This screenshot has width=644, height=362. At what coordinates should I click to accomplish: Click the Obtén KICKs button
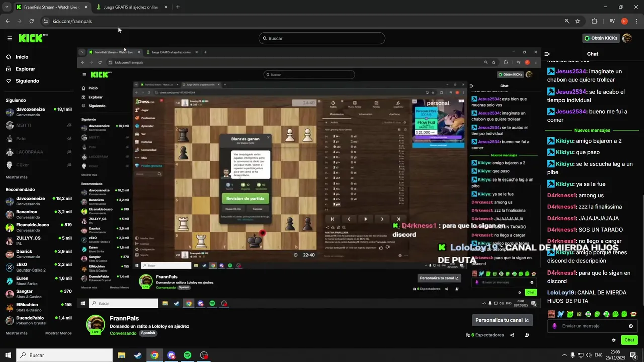pyautogui.click(x=601, y=38)
